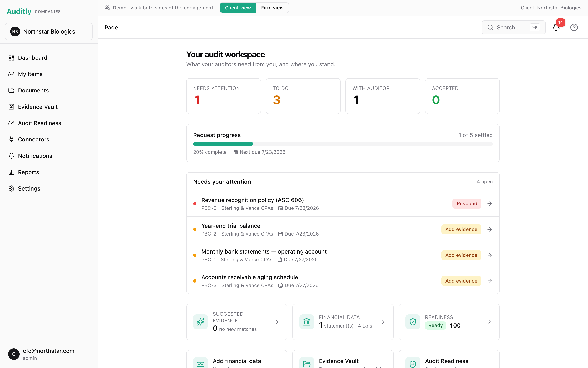Click the arrow on Monthly bank statements row

pyautogui.click(x=490, y=255)
